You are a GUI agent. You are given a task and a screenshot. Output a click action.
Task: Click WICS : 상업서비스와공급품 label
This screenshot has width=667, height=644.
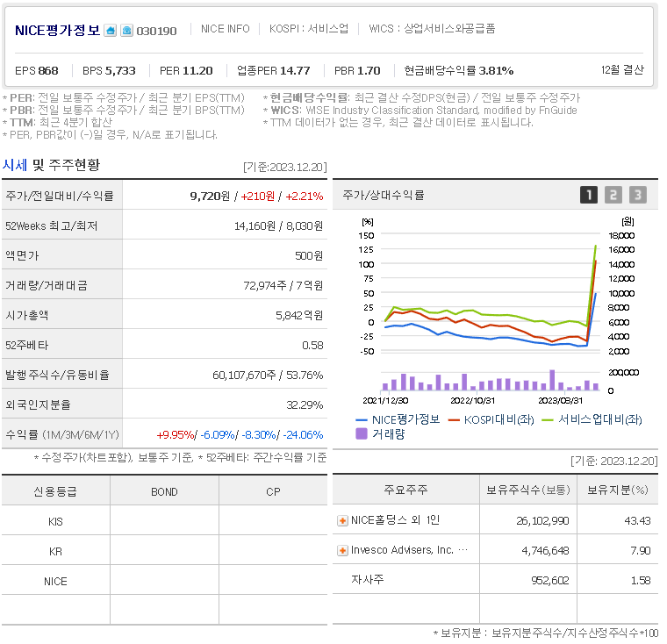point(432,29)
